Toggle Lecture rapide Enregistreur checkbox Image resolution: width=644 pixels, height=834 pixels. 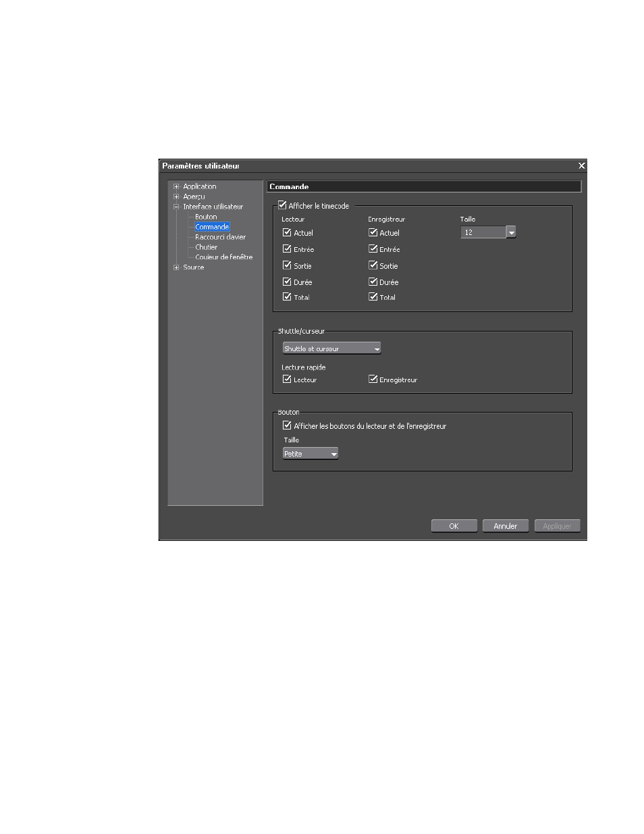pos(373,380)
